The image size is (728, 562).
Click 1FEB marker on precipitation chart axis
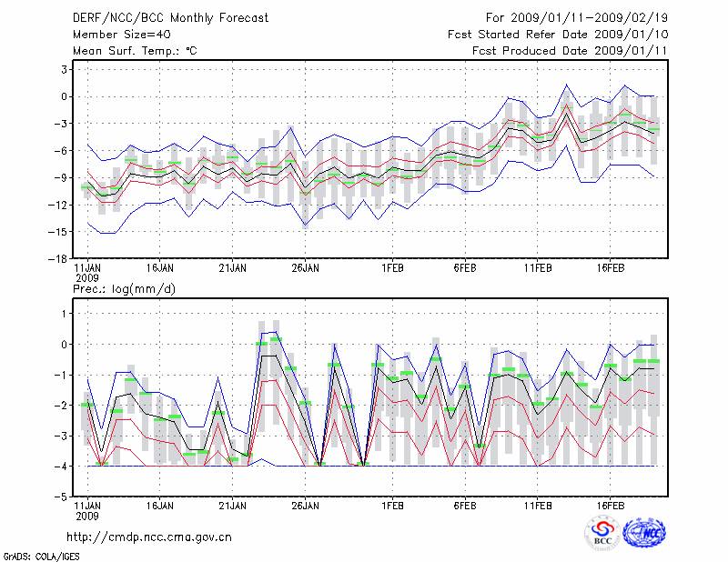tap(392, 503)
